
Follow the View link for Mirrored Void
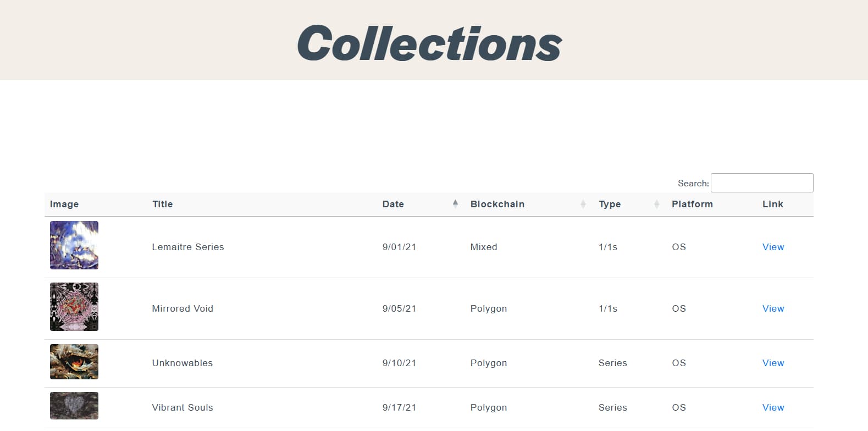coord(773,308)
